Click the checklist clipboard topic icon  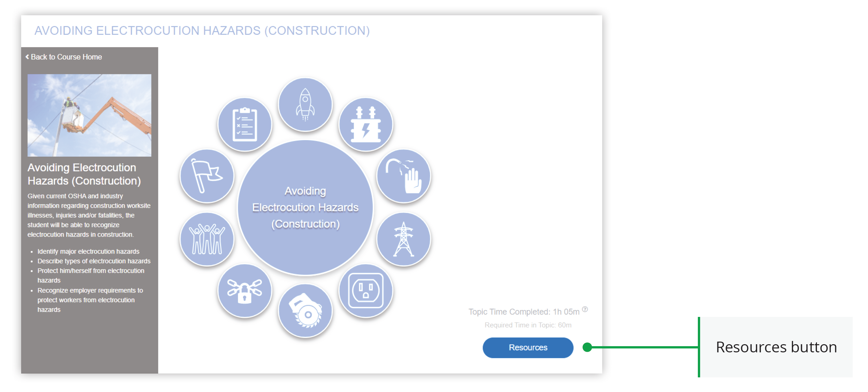(x=245, y=124)
